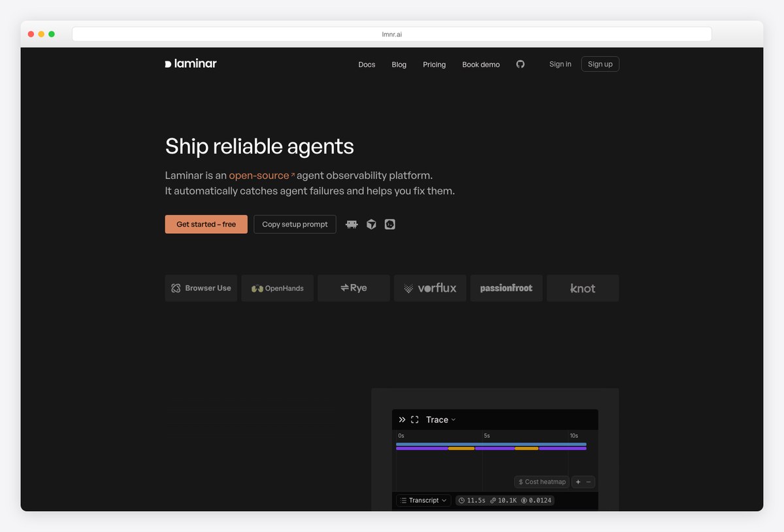Click the passionfroot logo tile

point(506,288)
